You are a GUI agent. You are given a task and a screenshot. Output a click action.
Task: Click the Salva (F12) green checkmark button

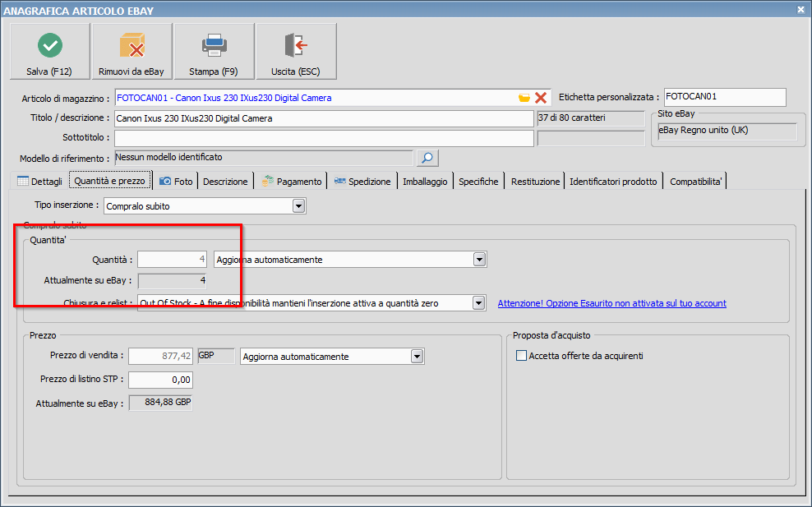[x=49, y=51]
